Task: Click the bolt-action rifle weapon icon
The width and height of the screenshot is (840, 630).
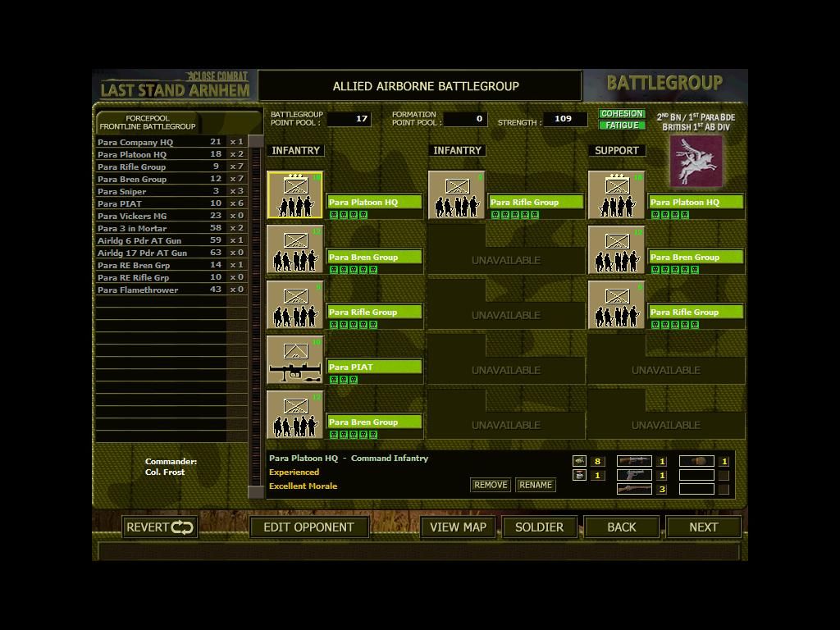Action: (x=634, y=489)
